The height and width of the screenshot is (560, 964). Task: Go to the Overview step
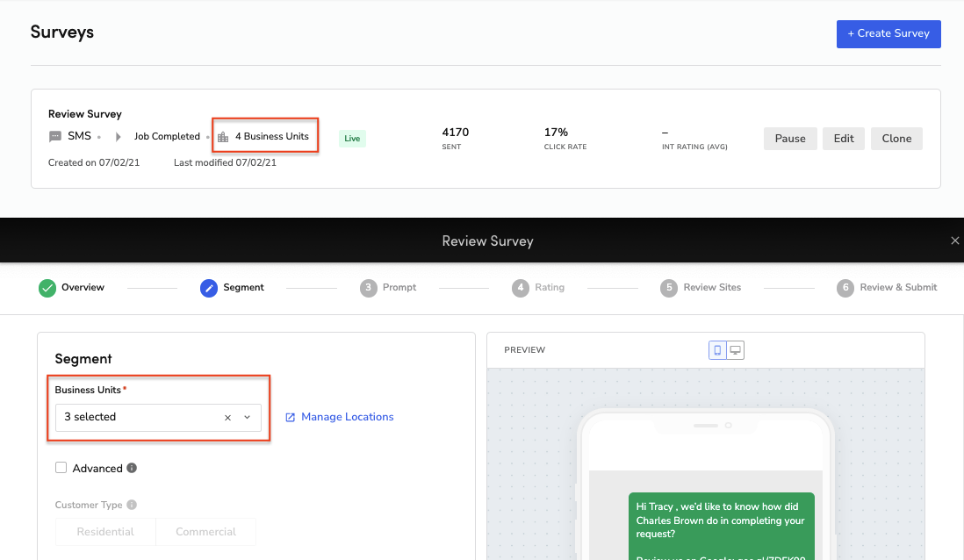coord(83,287)
